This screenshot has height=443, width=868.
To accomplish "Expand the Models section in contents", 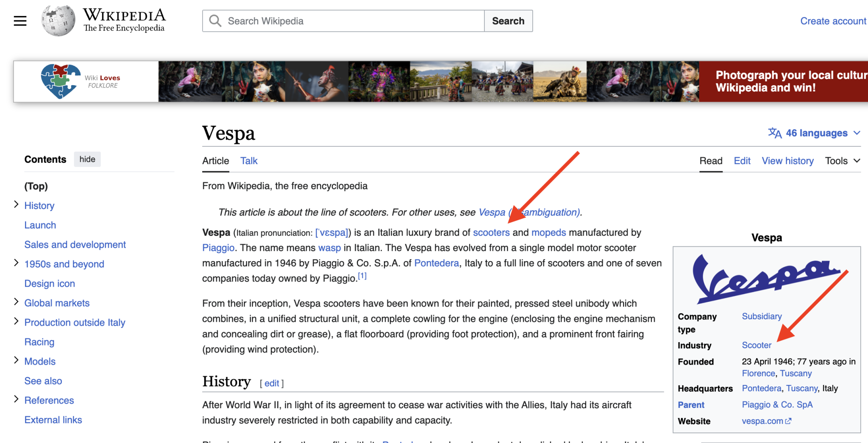I will 16,361.
